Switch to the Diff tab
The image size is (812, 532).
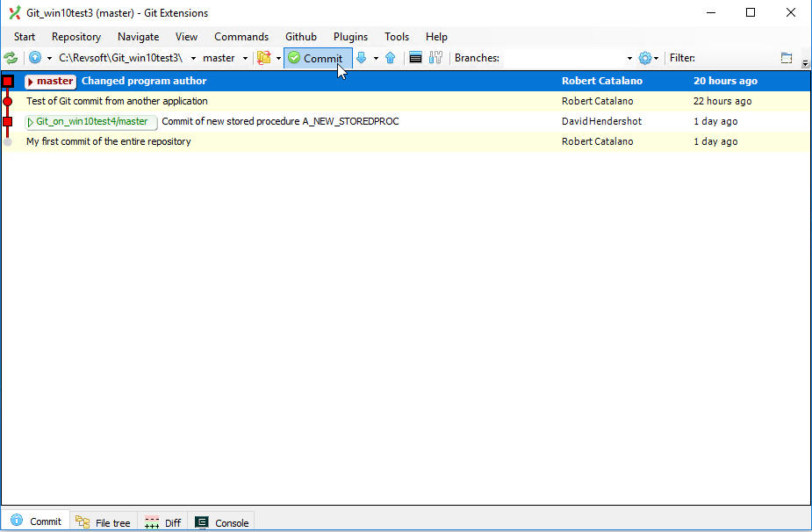(162, 522)
